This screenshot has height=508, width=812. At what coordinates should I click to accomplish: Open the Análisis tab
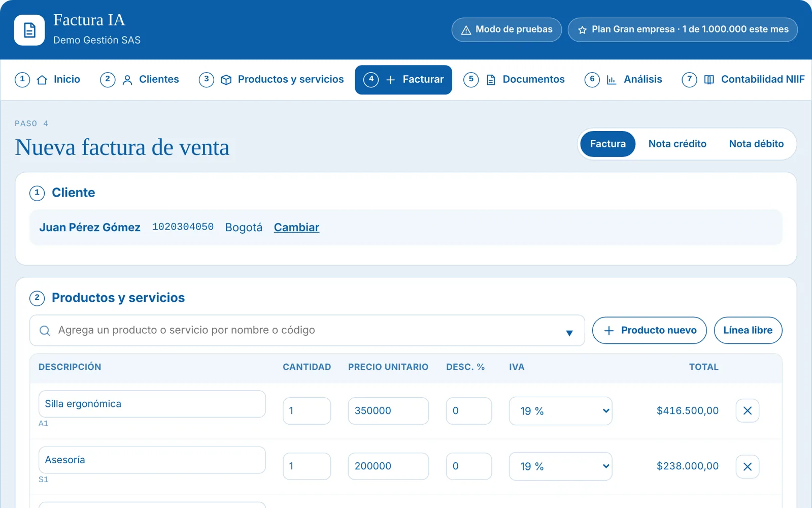623,80
